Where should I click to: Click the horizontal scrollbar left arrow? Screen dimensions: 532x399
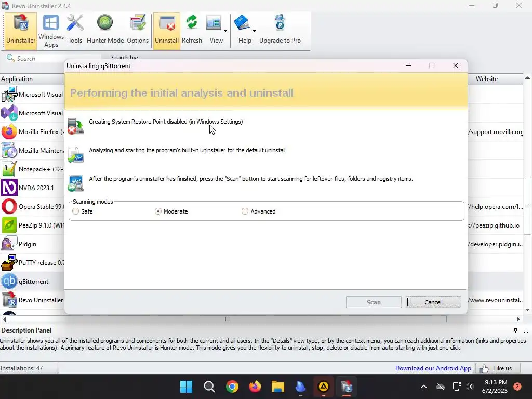(4, 319)
